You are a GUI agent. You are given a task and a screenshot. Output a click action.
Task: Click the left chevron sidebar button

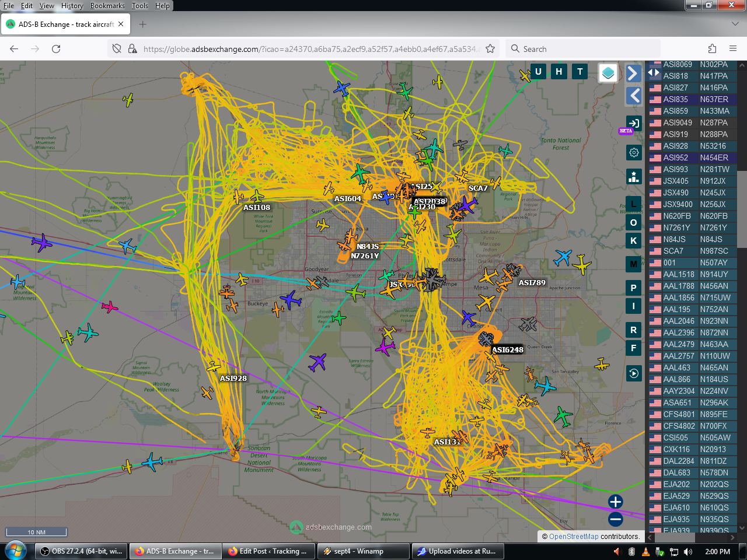tap(634, 96)
